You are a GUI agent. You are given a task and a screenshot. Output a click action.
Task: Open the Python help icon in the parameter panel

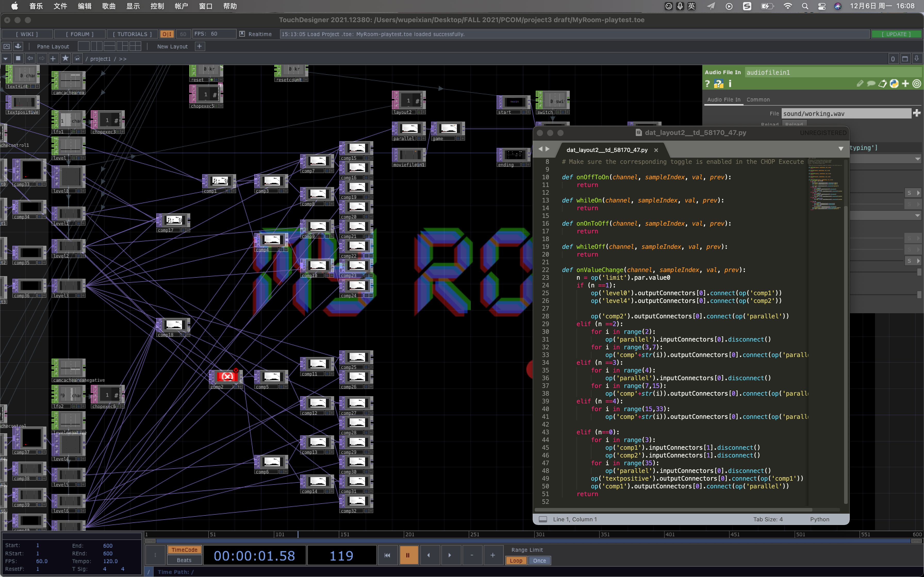coord(719,84)
